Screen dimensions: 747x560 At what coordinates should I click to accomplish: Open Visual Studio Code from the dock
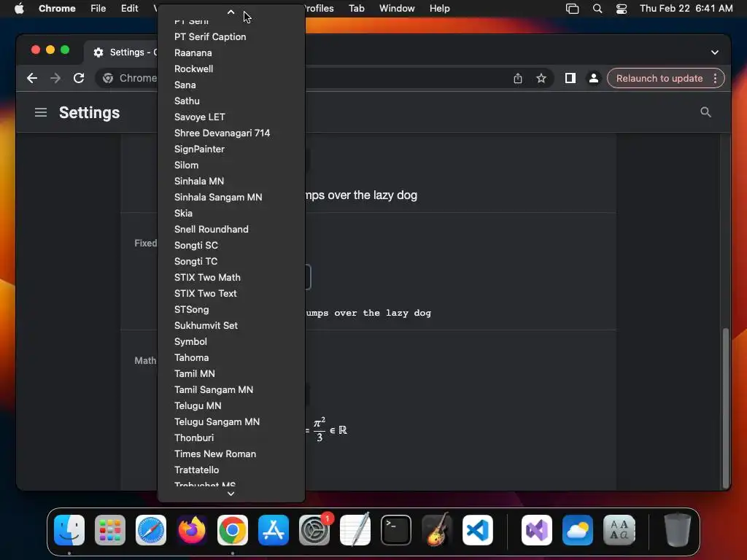(x=478, y=530)
